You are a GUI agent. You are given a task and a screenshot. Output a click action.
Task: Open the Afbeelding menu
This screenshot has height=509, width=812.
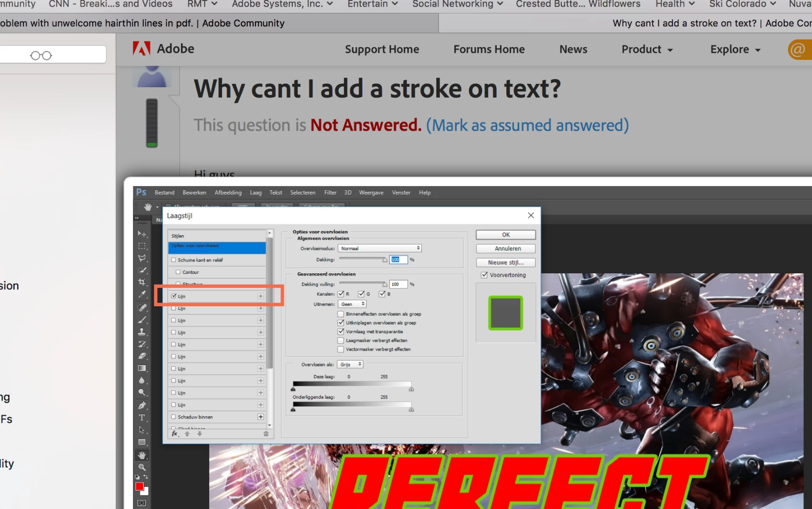click(x=228, y=192)
